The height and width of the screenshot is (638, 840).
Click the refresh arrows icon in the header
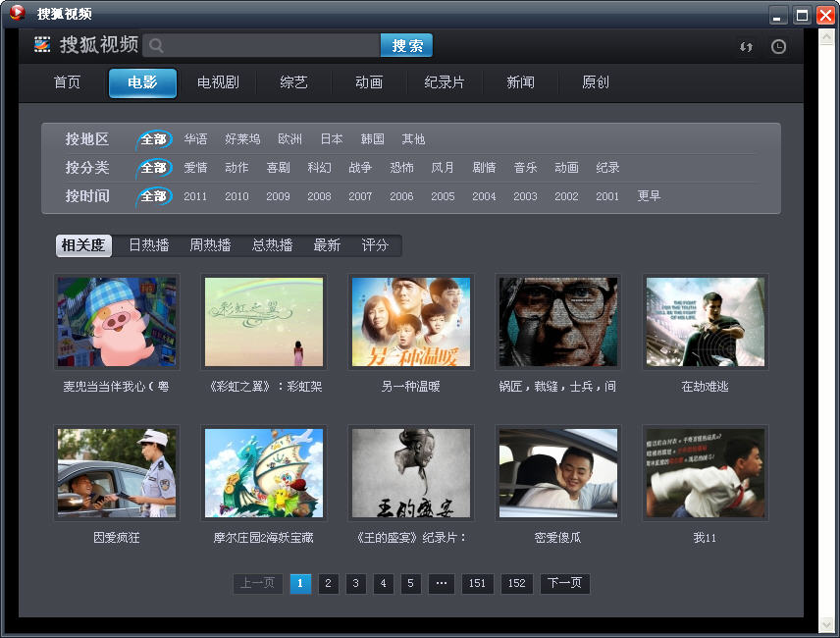(x=746, y=46)
